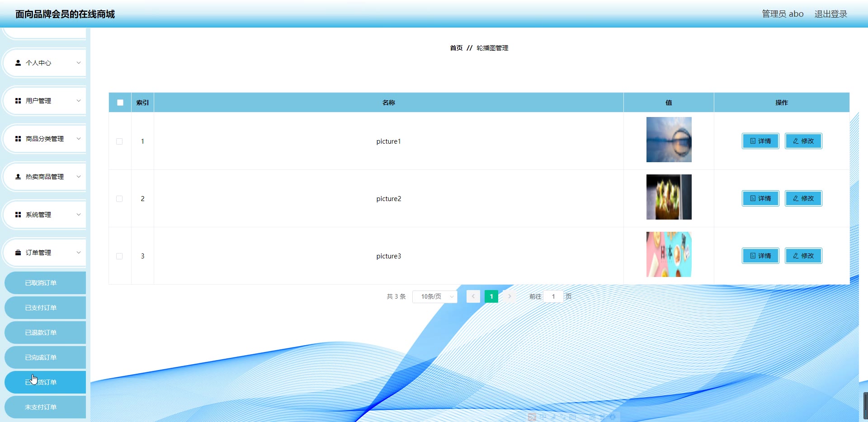The width and height of the screenshot is (868, 422).
Task: Toggle the select-all checkbox in table header
Action: [120, 103]
